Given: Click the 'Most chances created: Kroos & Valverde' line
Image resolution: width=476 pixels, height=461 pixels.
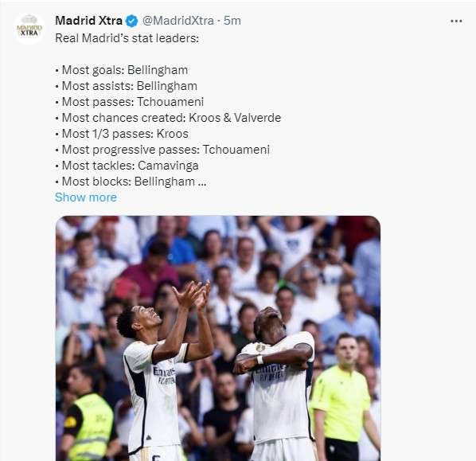Looking at the screenshot, I should tap(169, 118).
